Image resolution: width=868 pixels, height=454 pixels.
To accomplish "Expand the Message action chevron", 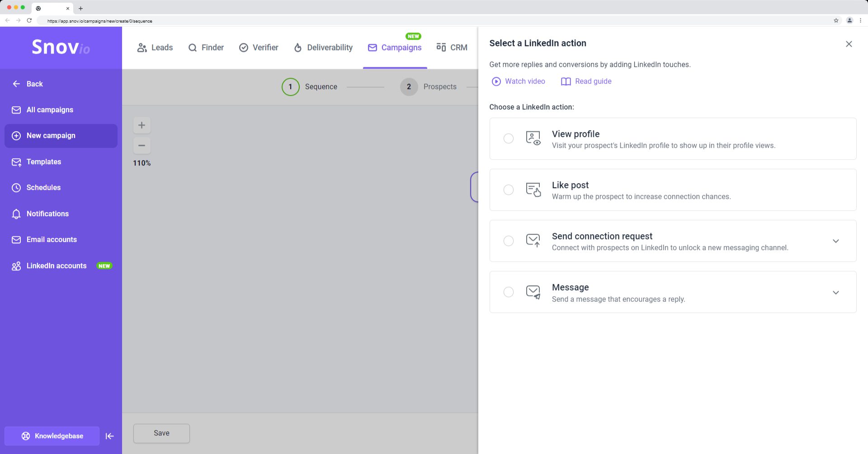I will tap(835, 293).
